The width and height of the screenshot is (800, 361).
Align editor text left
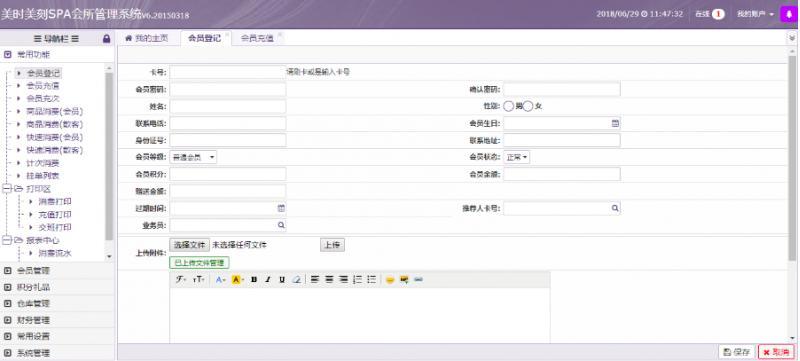[315, 279]
